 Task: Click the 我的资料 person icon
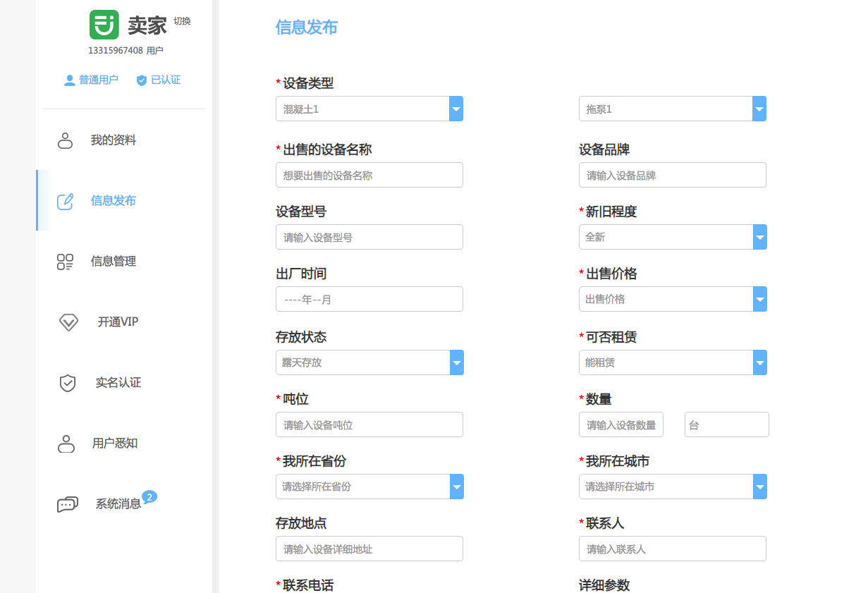(x=66, y=140)
